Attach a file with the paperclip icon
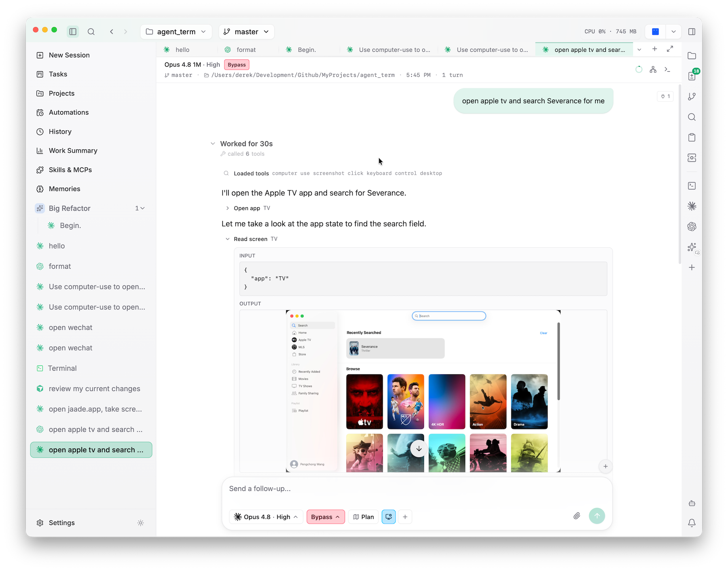This screenshot has height=571, width=728. 577,516
